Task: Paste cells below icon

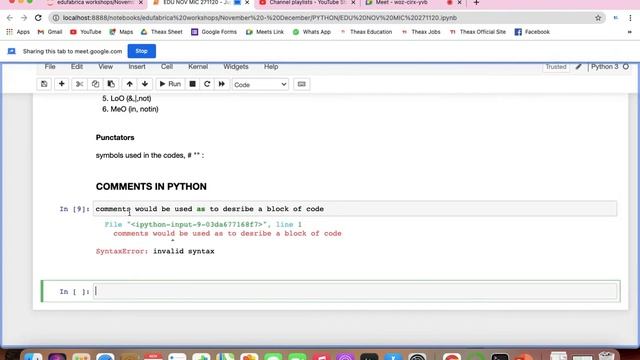Action: pos(111,84)
